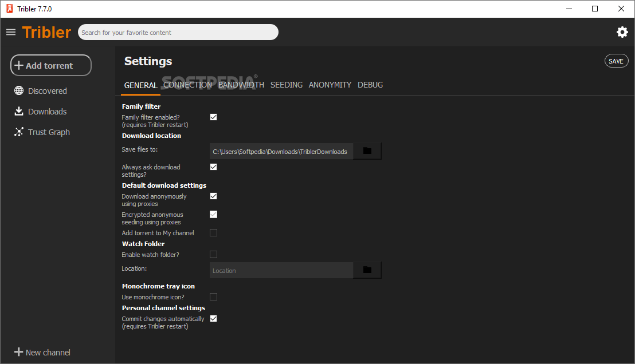The image size is (635, 364).
Task: Click the Settings heading
Action: click(148, 61)
